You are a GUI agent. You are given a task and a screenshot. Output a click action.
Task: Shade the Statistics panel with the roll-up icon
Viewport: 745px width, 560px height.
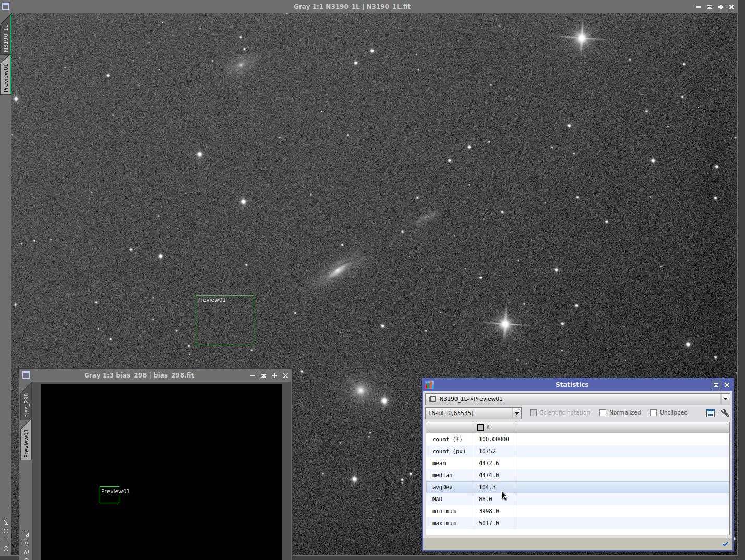(x=716, y=385)
